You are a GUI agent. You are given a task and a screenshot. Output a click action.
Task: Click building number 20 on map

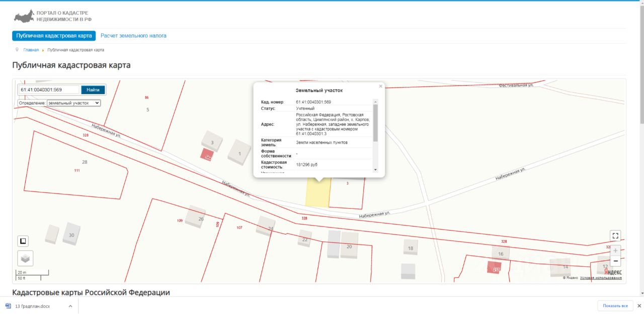click(349, 247)
